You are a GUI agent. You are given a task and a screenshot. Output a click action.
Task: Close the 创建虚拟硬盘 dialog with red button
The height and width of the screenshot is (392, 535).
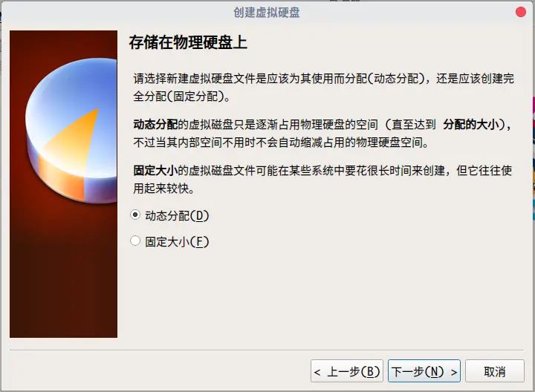click(521, 12)
